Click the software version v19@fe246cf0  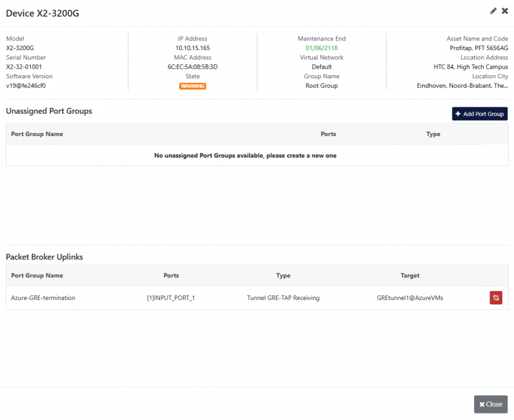[26, 85]
